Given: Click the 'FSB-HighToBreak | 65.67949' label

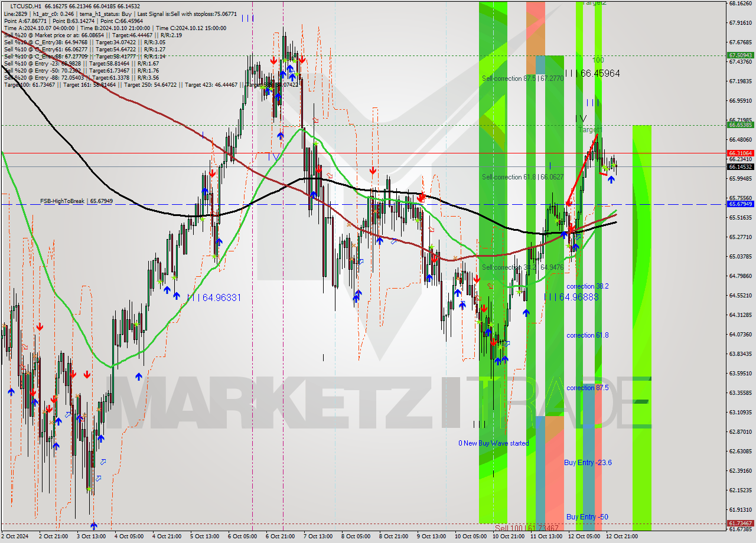Looking at the screenshot, I should pyautogui.click(x=76, y=201).
